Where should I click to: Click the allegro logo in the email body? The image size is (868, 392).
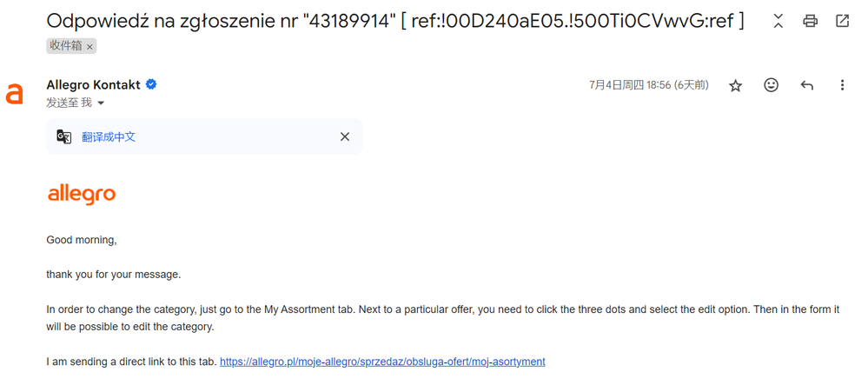(x=82, y=196)
